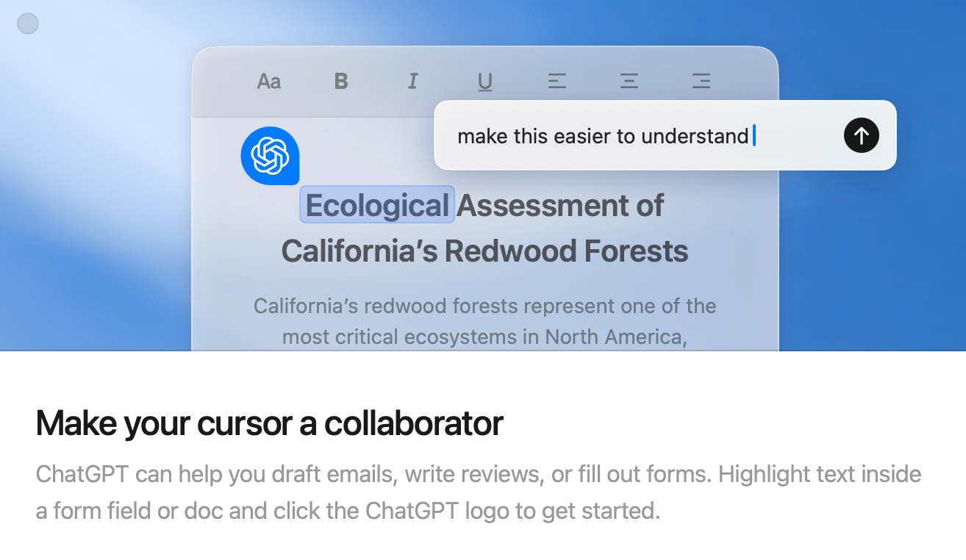Align text right in the document toolbar
The image size is (966, 560).
click(x=701, y=81)
